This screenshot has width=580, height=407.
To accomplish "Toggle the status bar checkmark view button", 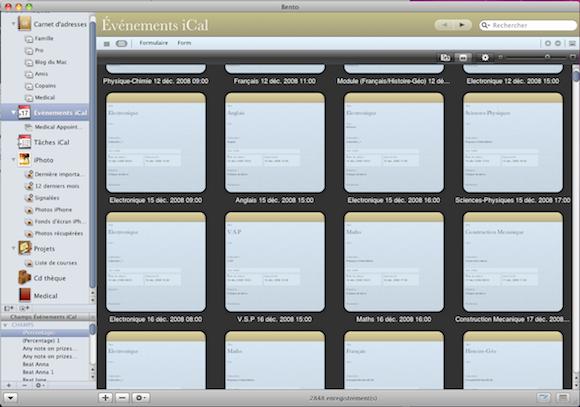I will point(543,398).
